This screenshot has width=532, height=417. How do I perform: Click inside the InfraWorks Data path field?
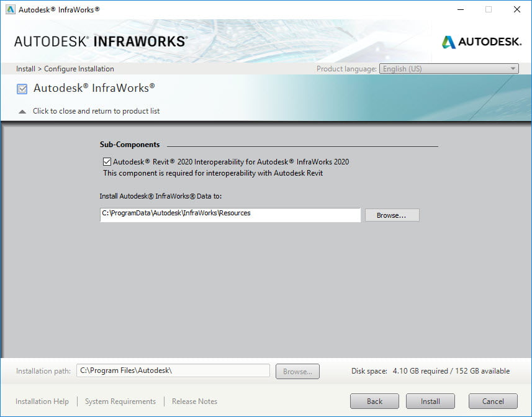click(230, 215)
